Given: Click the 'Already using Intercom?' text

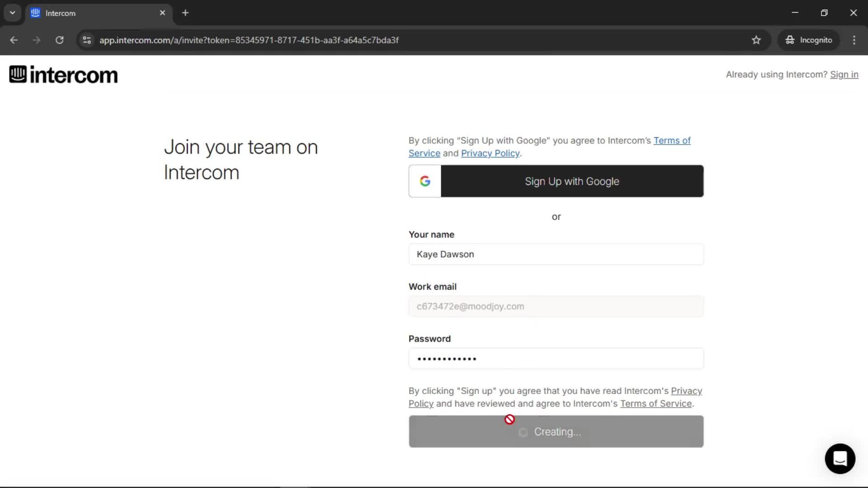Looking at the screenshot, I should point(777,75).
